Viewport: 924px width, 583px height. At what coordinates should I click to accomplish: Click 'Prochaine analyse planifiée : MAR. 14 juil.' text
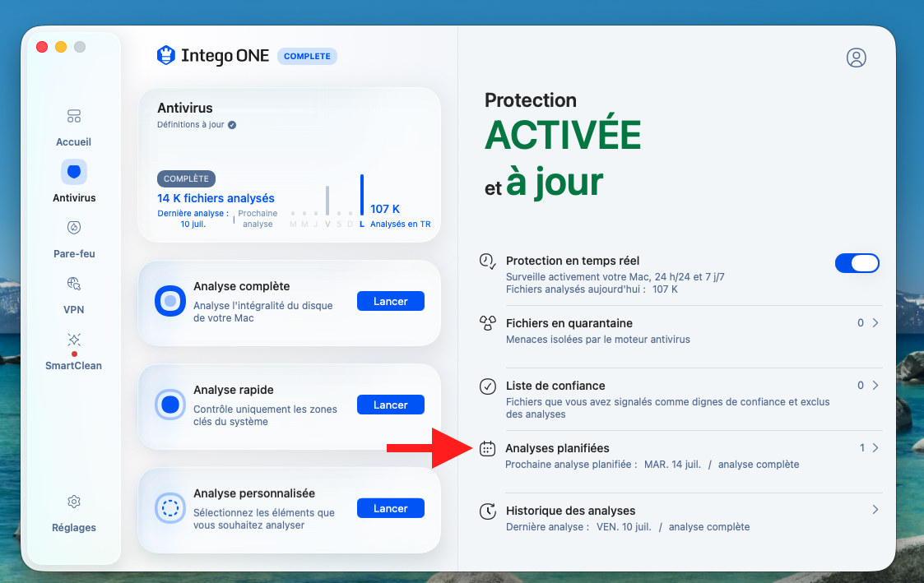(x=603, y=465)
